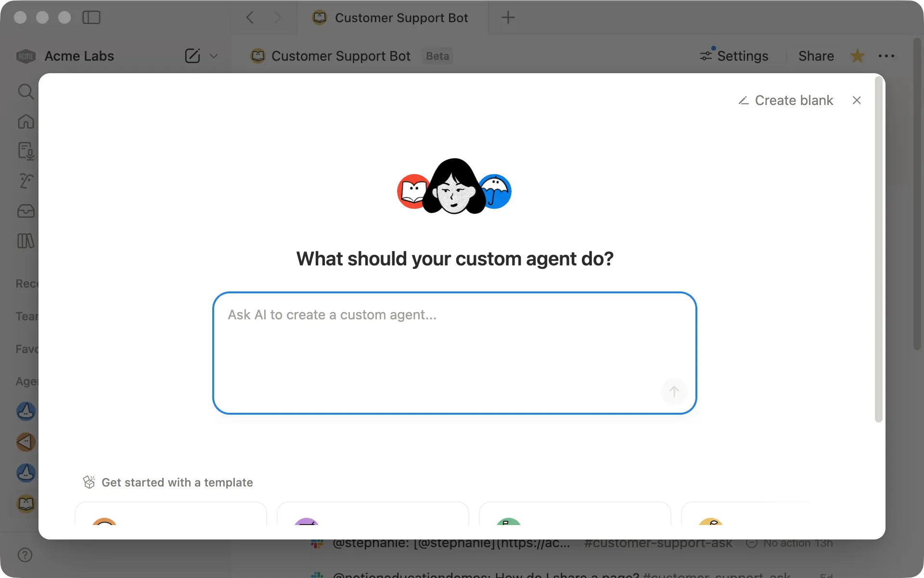Favorite the page using the star icon

coord(858,56)
